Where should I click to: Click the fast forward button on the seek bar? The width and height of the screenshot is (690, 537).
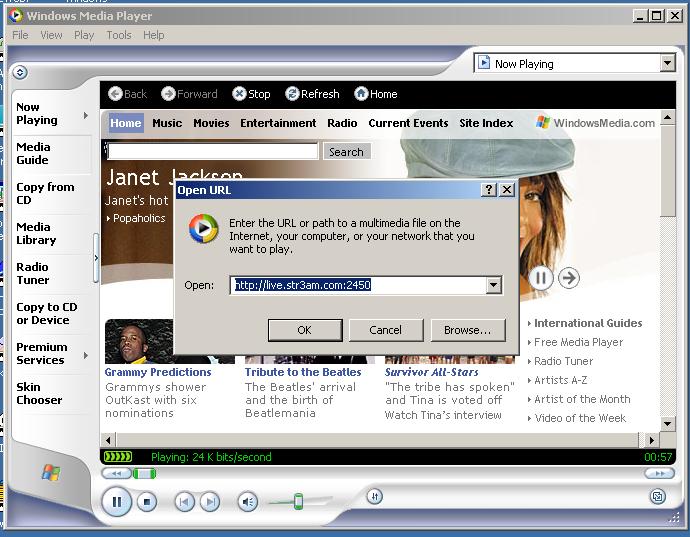pos(659,474)
